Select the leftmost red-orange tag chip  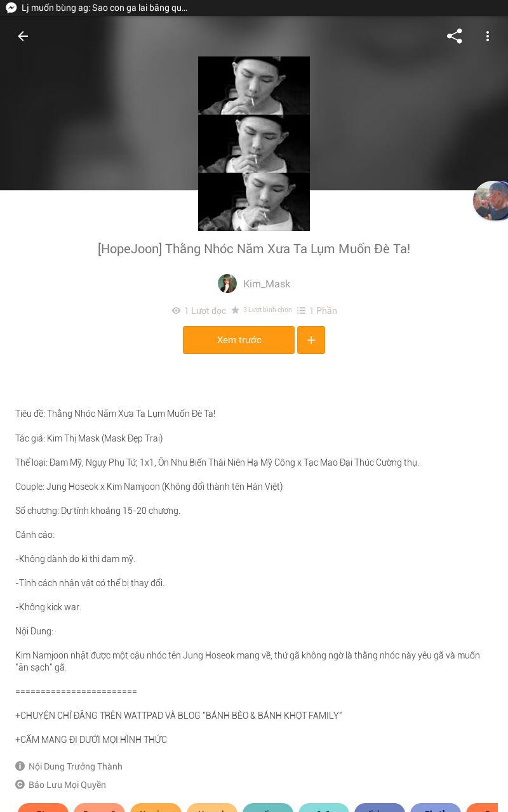coord(43,808)
